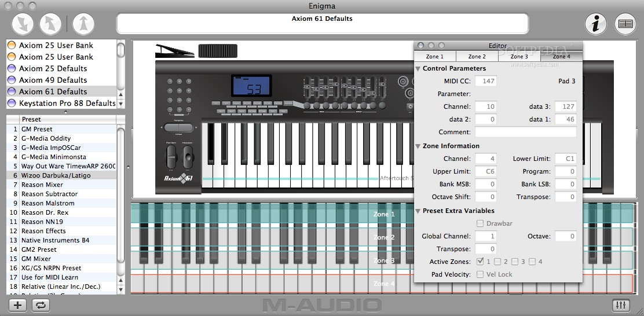Image resolution: width=644 pixels, height=316 pixels.
Task: Select Axiom 61 Defaults in device list
Action: coord(61,91)
